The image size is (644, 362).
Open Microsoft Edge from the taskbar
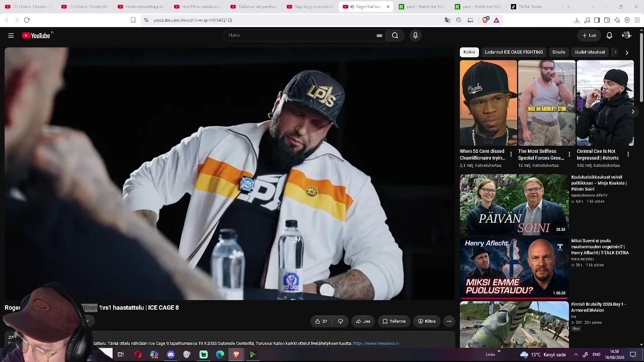pos(220,354)
